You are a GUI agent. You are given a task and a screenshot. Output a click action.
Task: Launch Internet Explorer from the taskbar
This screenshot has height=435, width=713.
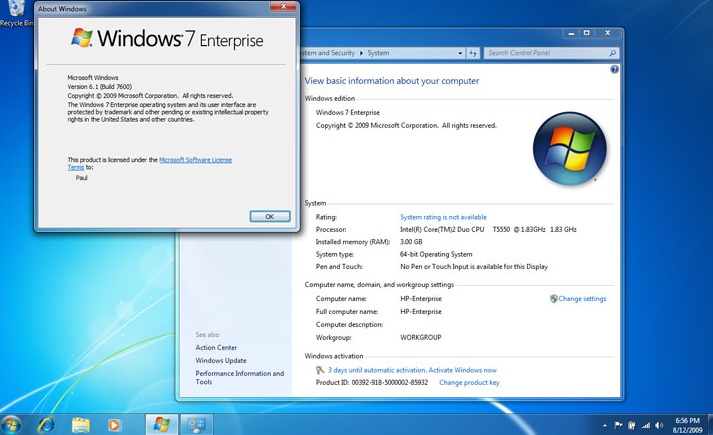pos(46,425)
